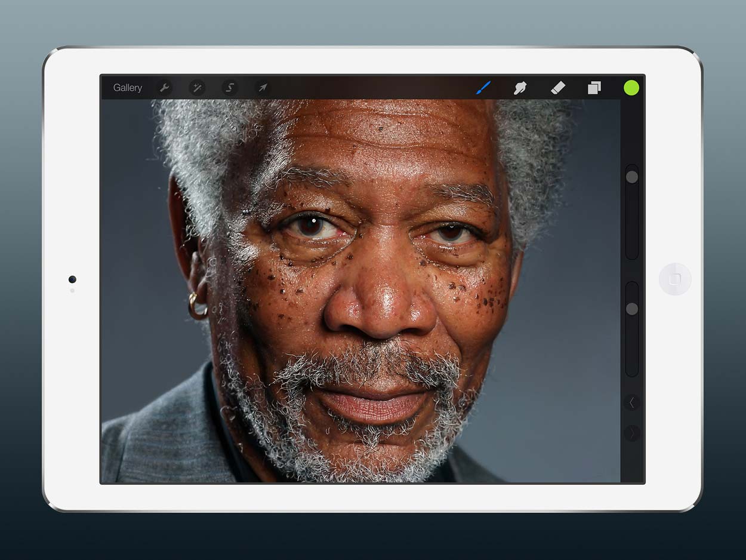Select the Smudge finger tool
The height and width of the screenshot is (560, 746).
tap(520, 88)
